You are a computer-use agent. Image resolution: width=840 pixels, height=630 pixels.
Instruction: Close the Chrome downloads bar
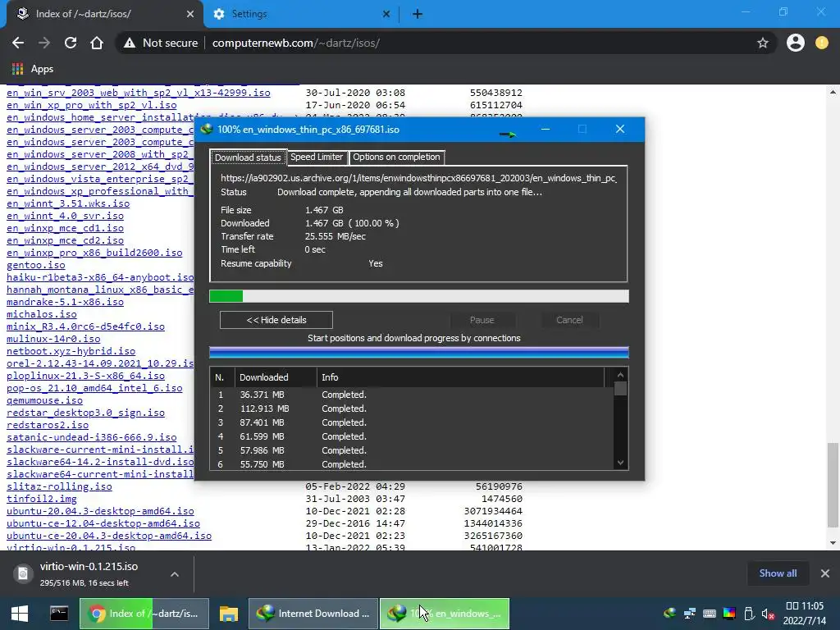[825, 573]
